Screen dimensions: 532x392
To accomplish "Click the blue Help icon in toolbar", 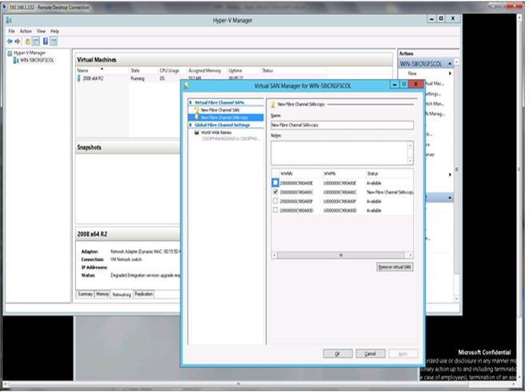I will tap(45, 40).
